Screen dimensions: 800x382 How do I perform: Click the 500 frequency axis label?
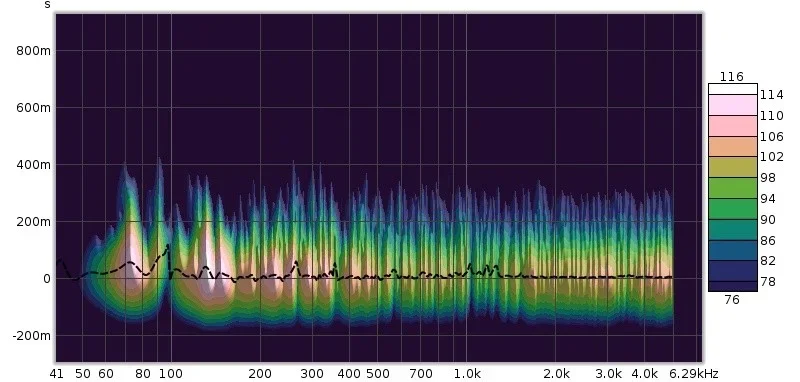(378, 374)
